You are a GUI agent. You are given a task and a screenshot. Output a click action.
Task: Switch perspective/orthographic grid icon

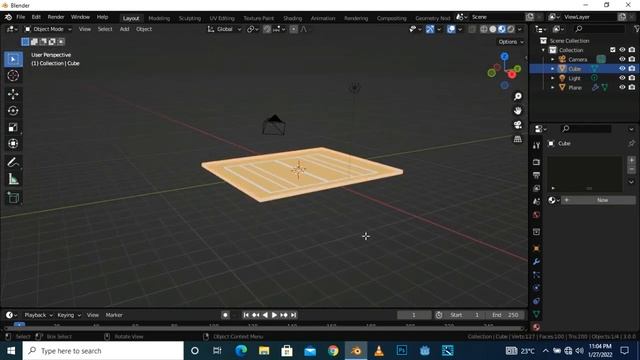518,139
